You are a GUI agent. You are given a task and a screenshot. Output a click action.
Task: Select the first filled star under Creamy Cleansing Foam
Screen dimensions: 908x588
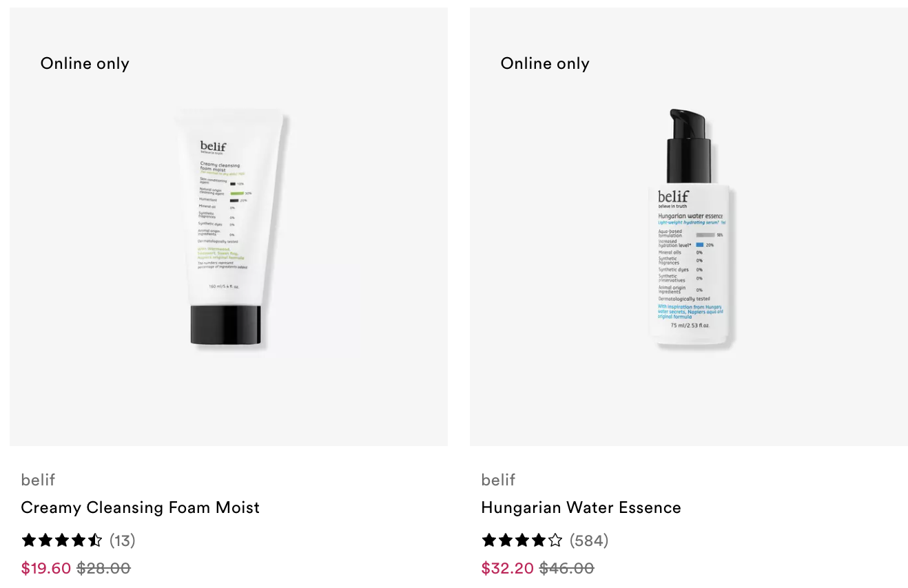tap(29, 540)
